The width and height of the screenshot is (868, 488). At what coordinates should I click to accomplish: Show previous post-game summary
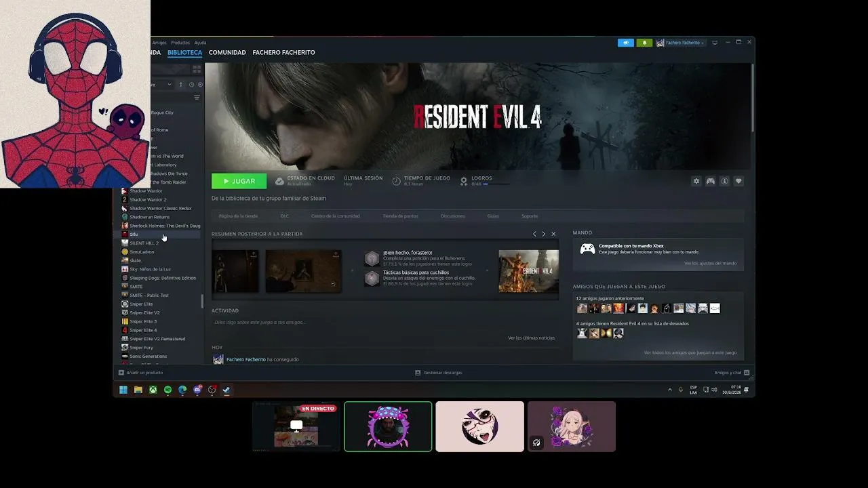(534, 234)
